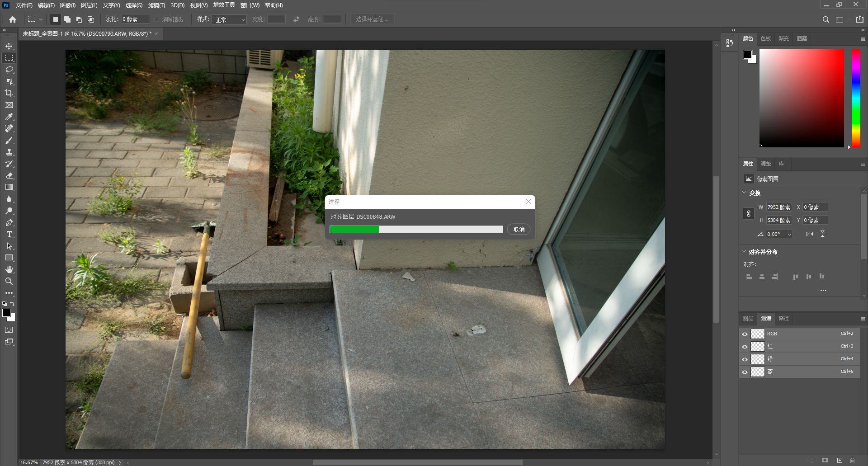Select the Crop tool

[x=9, y=93]
